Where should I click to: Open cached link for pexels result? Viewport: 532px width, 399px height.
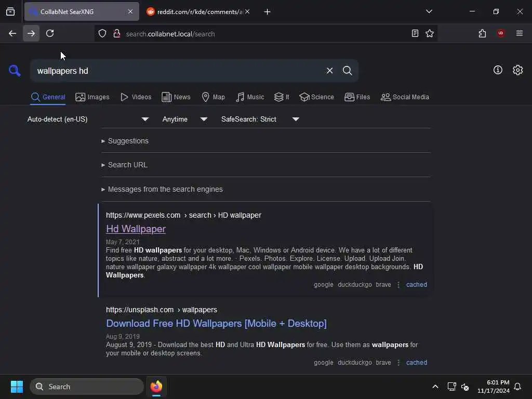(x=416, y=285)
